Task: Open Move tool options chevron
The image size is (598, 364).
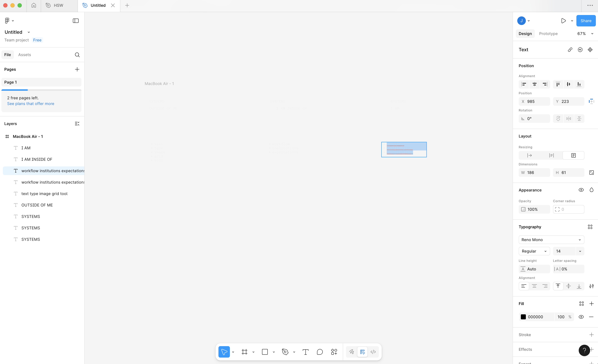Action: (233, 352)
